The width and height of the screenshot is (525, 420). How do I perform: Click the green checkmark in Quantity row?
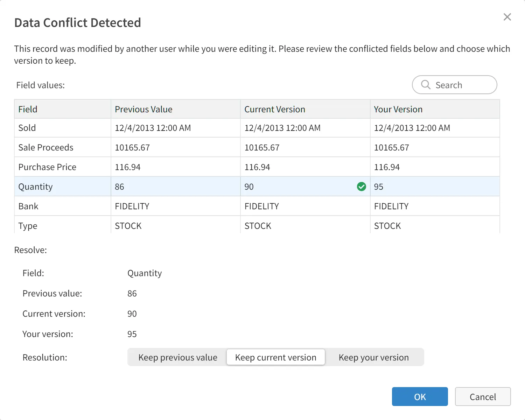pyautogui.click(x=361, y=187)
